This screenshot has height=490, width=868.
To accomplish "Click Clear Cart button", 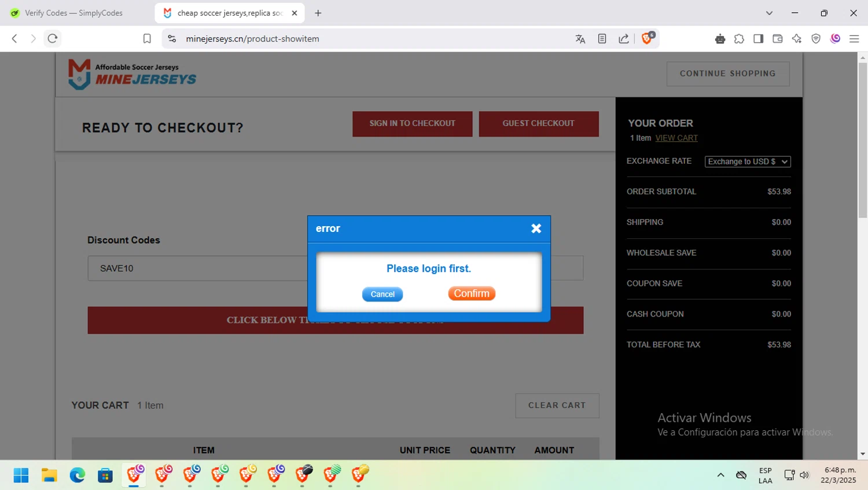I will [557, 406].
